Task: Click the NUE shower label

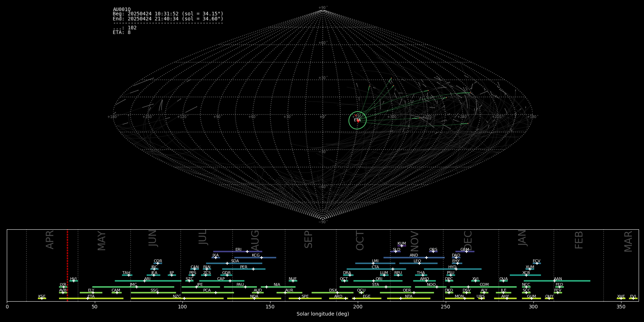Action: click(x=293, y=279)
